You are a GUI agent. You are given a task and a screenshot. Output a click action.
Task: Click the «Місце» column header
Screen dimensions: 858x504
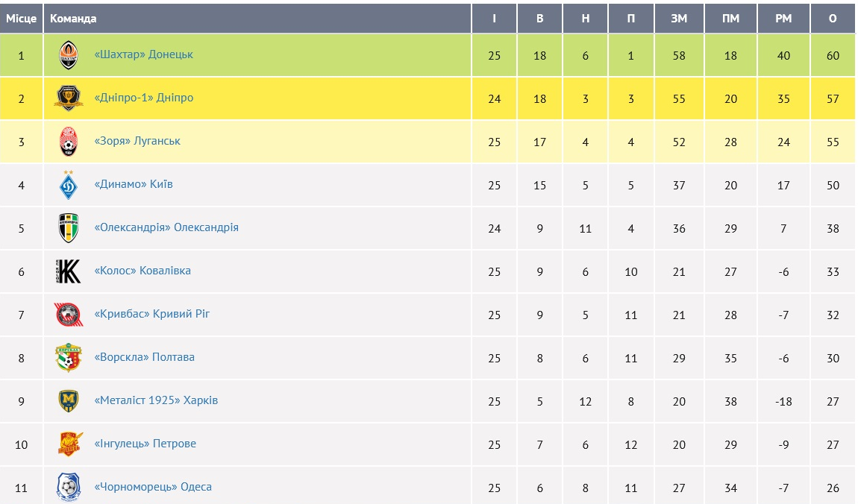click(21, 19)
